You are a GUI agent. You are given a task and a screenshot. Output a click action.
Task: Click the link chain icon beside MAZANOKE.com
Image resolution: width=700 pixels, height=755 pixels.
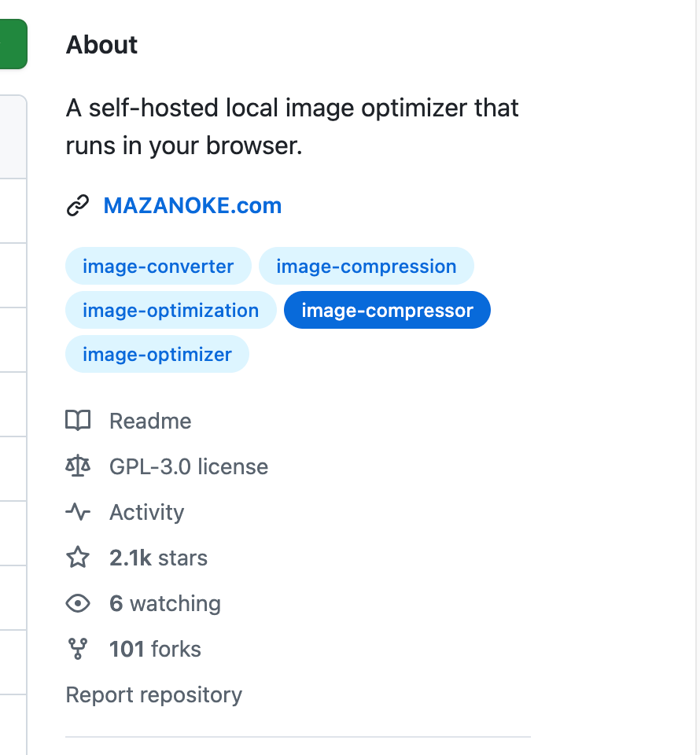tap(77, 206)
